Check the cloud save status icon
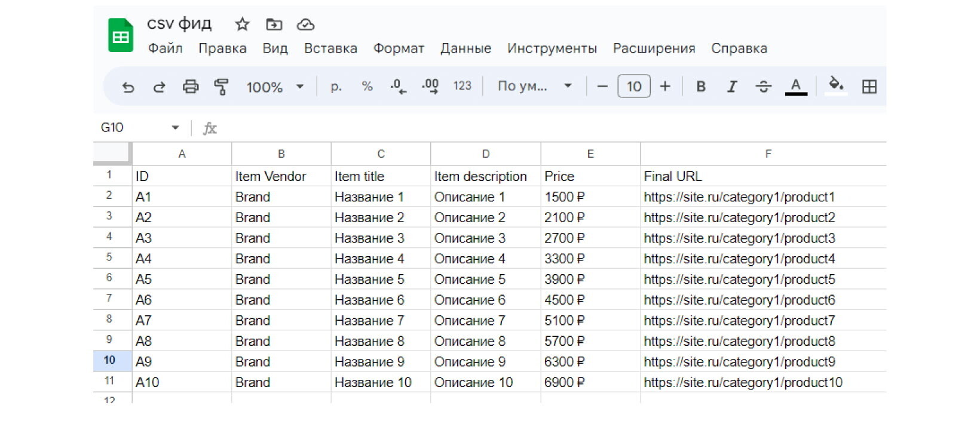The width and height of the screenshot is (980, 430). (x=305, y=24)
